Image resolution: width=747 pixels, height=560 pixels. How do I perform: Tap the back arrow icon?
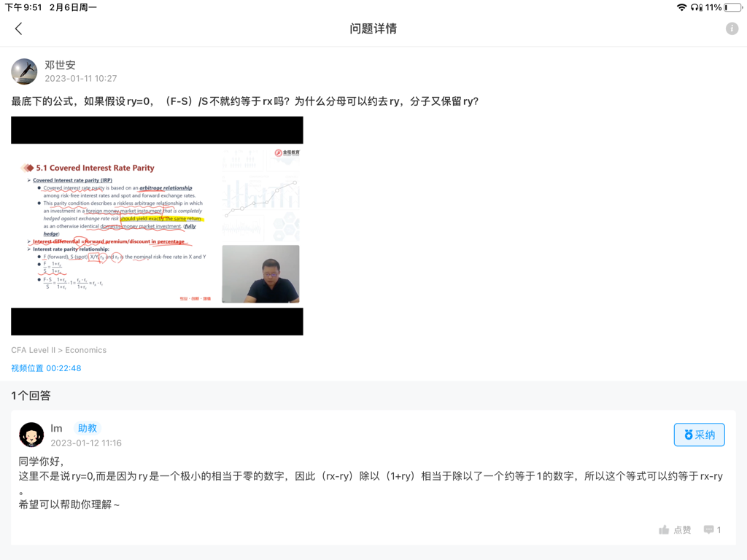coord(18,29)
